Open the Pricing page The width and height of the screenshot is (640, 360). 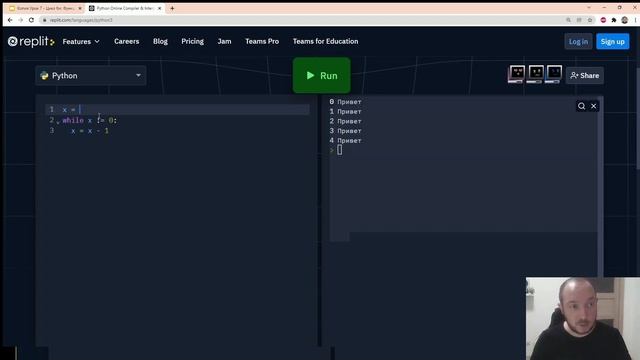(193, 41)
